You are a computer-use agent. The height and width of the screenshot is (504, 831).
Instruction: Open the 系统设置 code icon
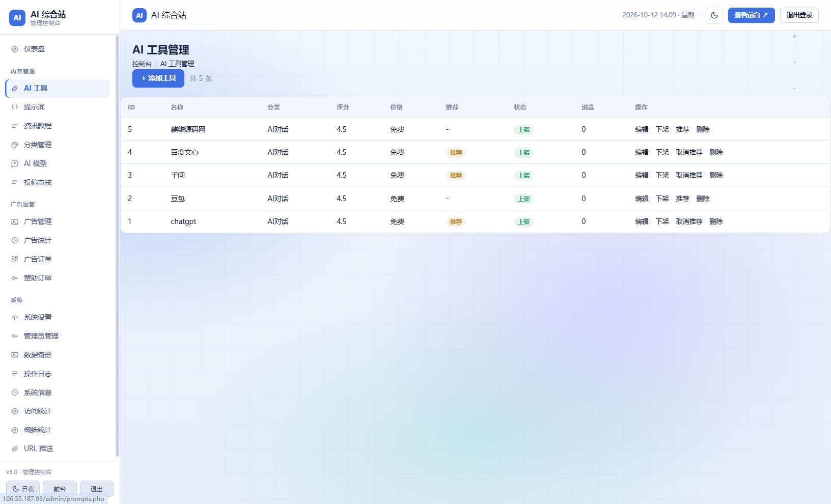point(15,317)
